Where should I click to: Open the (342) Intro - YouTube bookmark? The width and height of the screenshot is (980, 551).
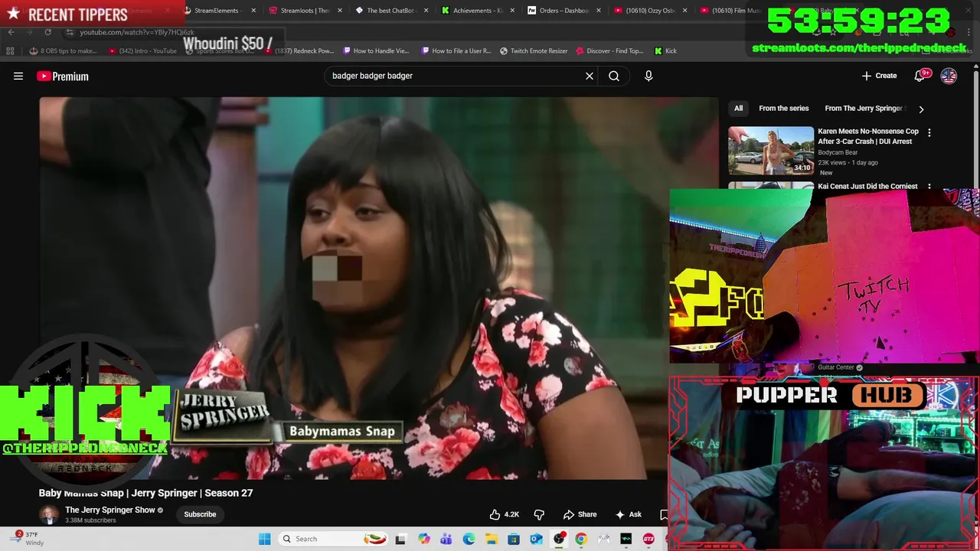[143, 51]
